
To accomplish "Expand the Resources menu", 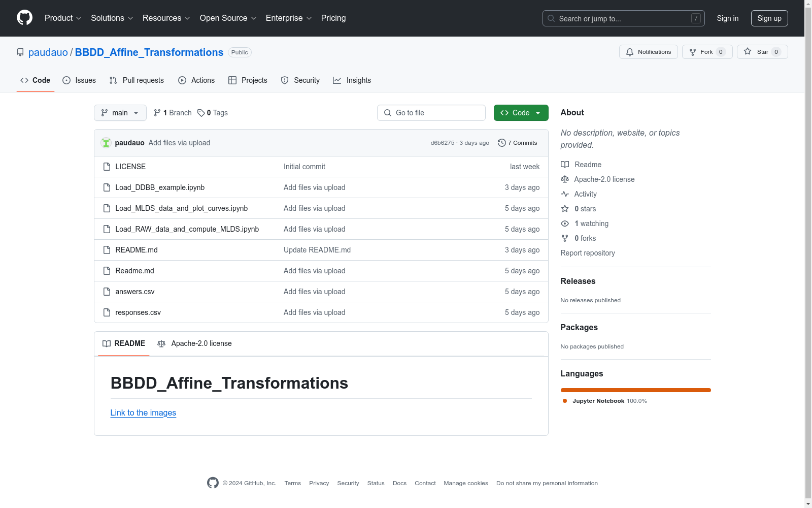I will click(x=166, y=18).
